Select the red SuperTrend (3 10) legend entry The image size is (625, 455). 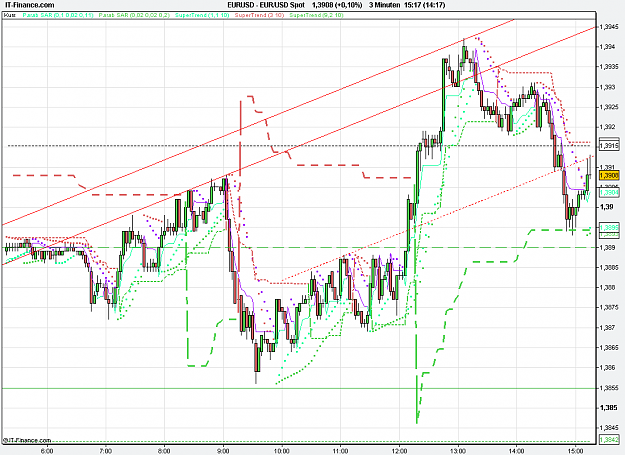tap(259, 15)
